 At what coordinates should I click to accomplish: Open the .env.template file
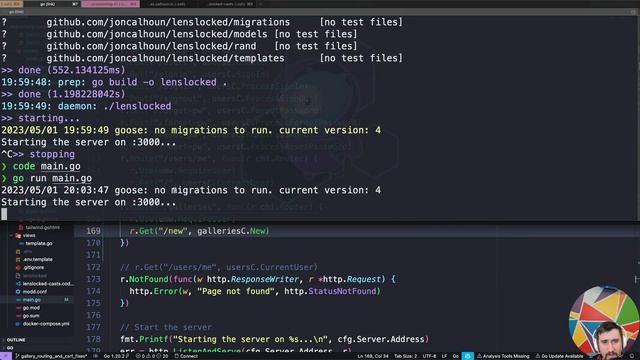coord(38,259)
